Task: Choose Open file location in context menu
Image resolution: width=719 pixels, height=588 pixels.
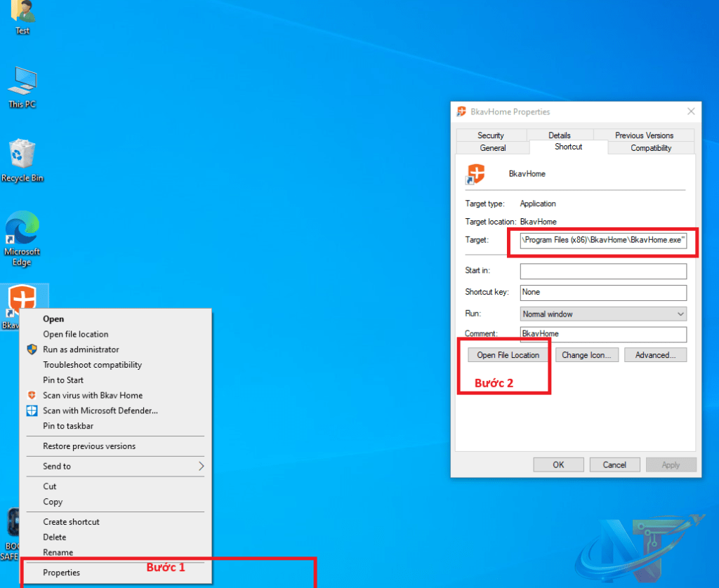Action: point(116,334)
